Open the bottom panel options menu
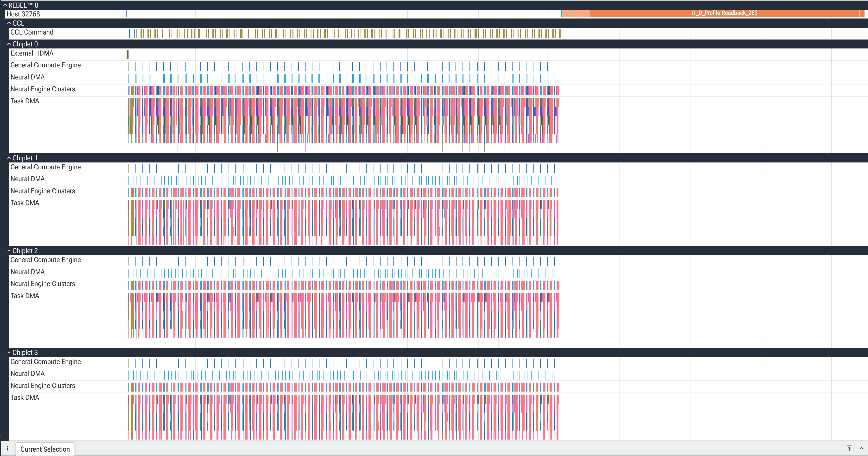 (x=7, y=449)
